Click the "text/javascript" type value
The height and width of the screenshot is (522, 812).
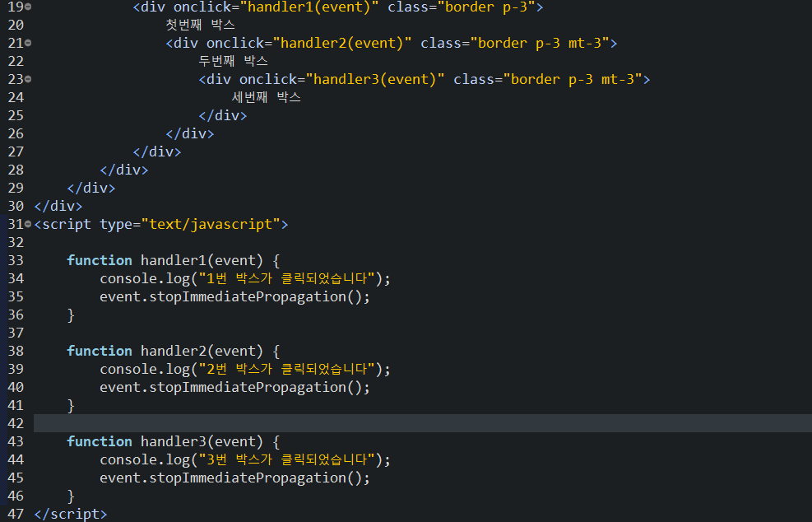(211, 225)
